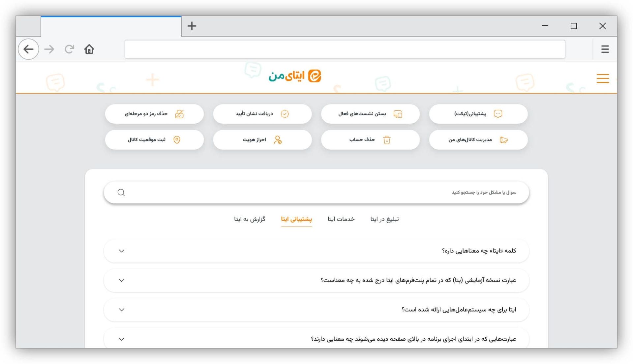Click the search magnifier icon

[121, 193]
